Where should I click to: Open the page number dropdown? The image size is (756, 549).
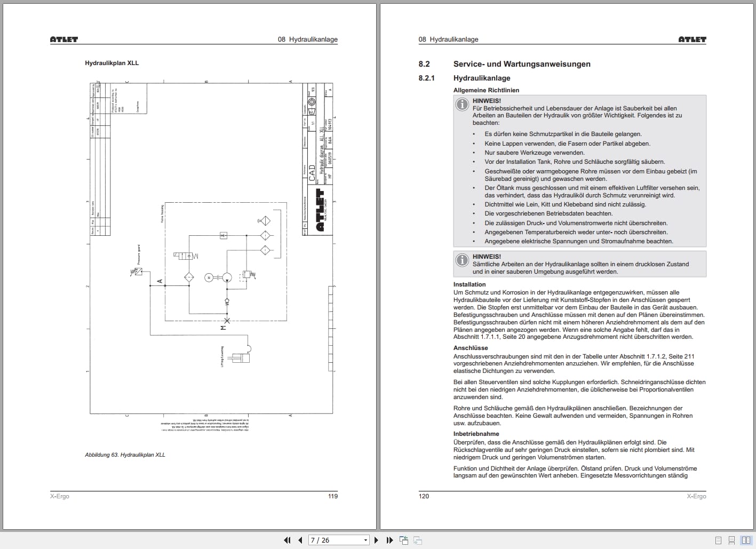[x=365, y=540]
